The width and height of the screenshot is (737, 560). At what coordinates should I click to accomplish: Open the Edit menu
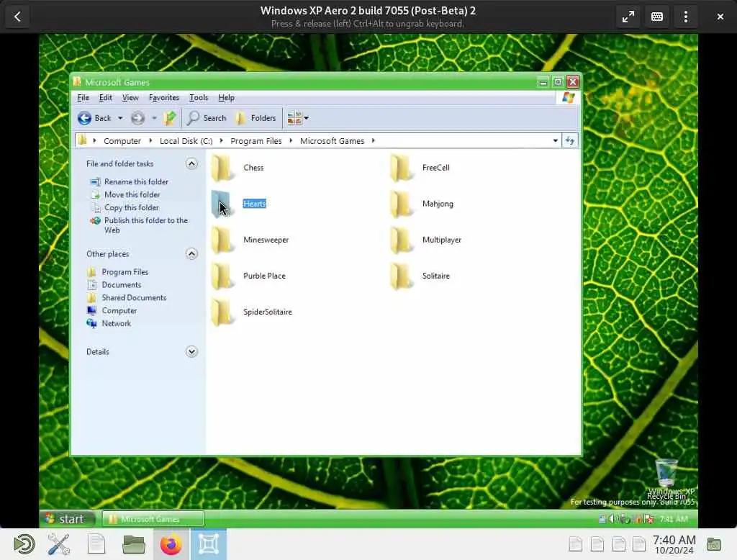pos(105,97)
